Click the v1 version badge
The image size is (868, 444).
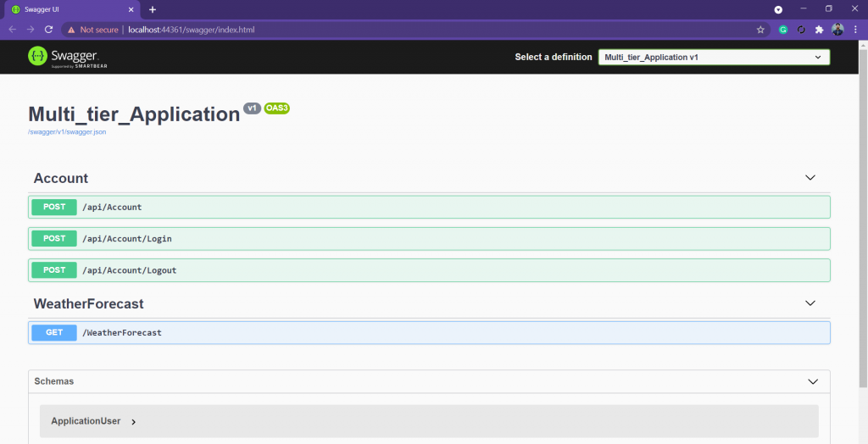coord(252,108)
